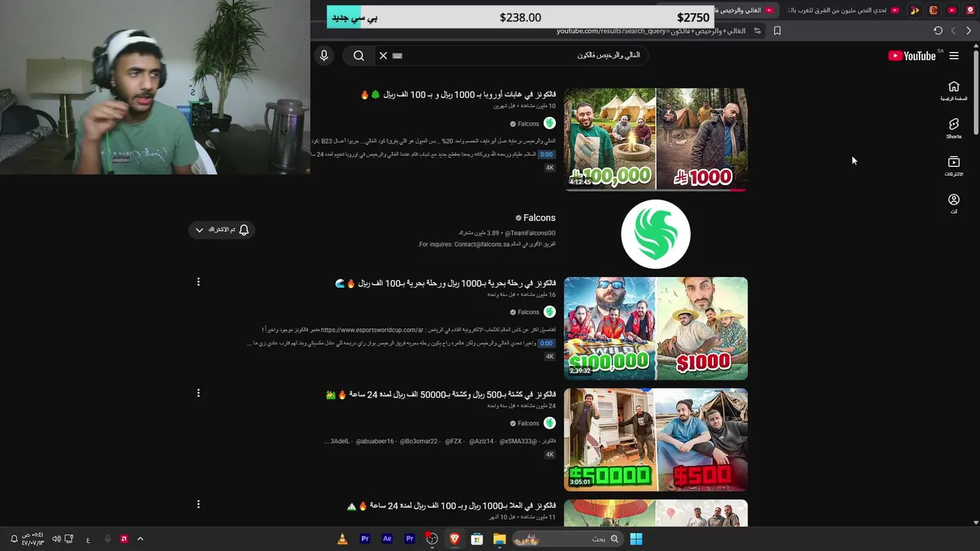Open the You section in sidebar
The image size is (980, 551).
pyautogui.click(x=953, y=204)
